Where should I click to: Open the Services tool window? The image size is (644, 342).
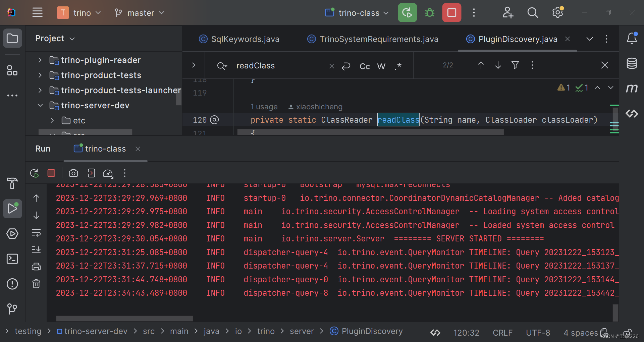click(x=12, y=234)
